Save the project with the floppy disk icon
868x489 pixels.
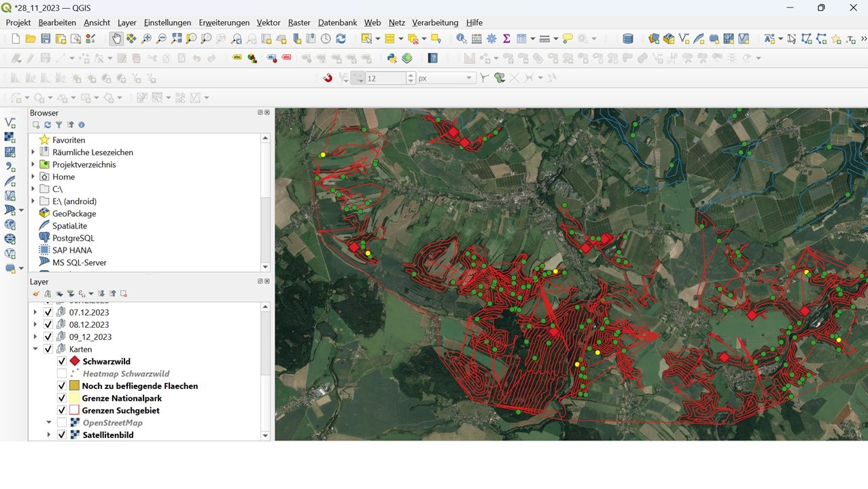(46, 39)
